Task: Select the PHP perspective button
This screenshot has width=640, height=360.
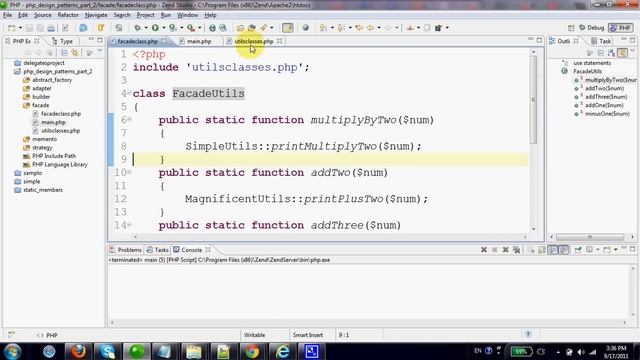Action: 620,28
